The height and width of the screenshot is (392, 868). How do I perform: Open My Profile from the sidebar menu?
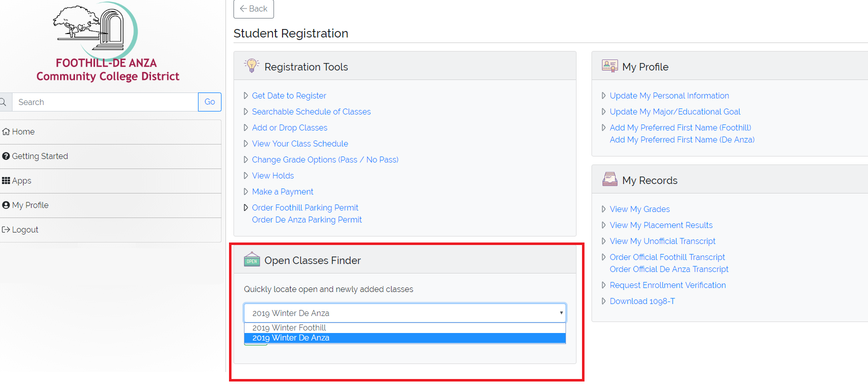coord(28,204)
